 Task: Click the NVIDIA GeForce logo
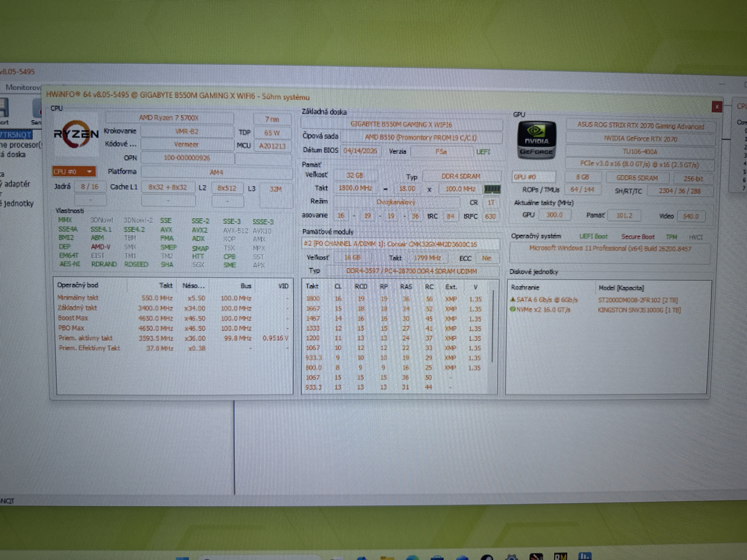537,140
